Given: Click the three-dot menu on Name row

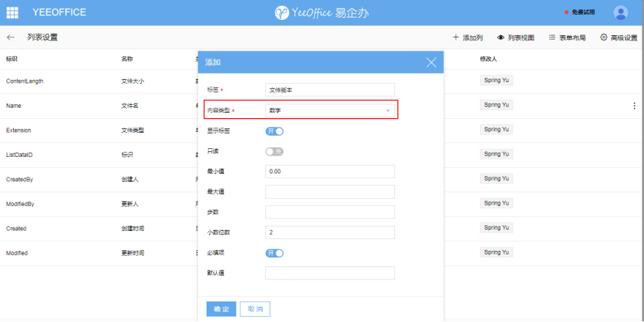Looking at the screenshot, I should tap(634, 106).
